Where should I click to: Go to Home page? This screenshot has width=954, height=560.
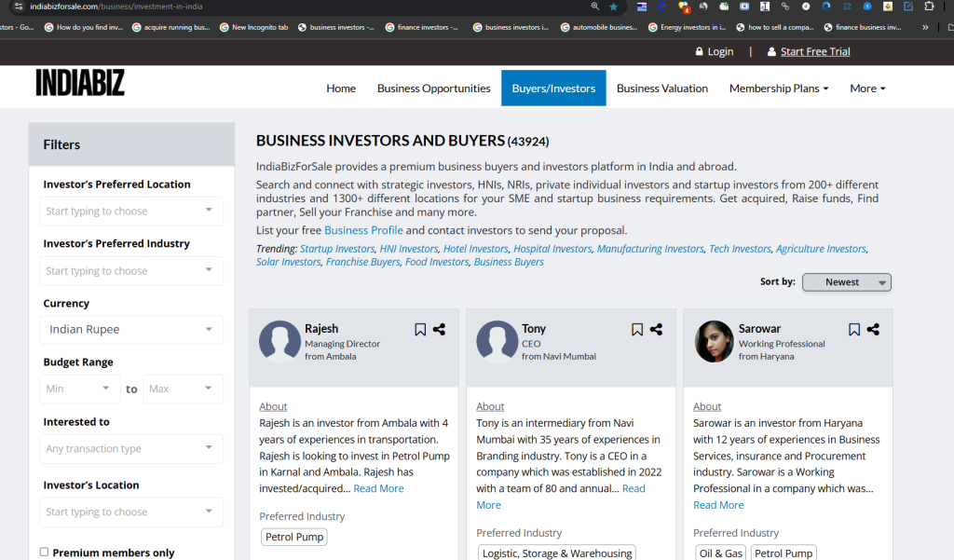(x=341, y=89)
